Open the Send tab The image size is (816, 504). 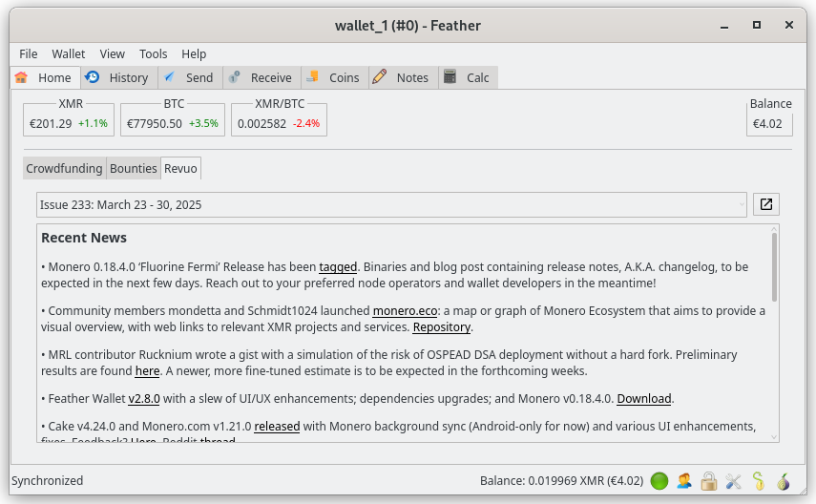pos(191,77)
